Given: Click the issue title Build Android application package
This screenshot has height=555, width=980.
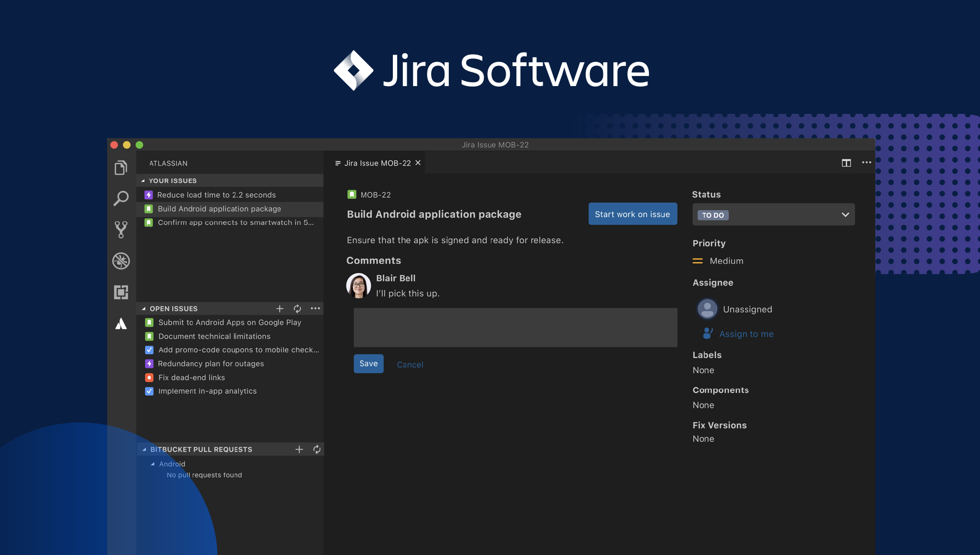Looking at the screenshot, I should click(x=434, y=214).
